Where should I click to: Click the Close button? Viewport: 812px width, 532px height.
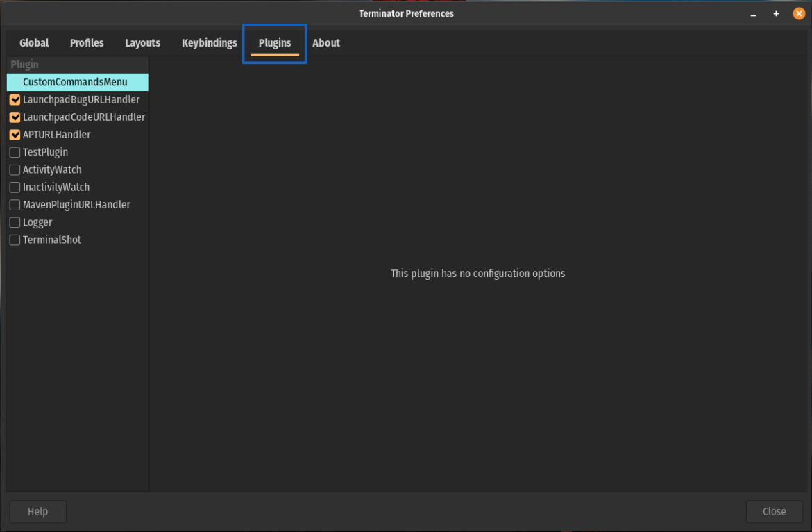point(774,511)
